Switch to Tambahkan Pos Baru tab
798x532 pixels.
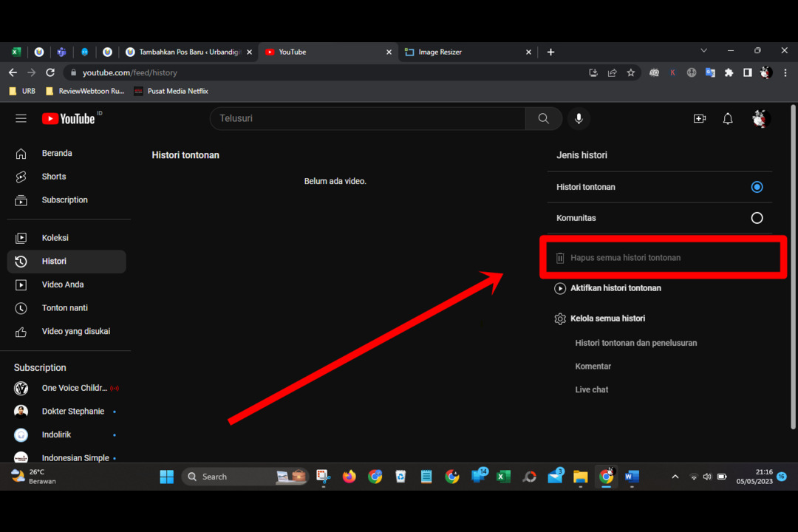pyautogui.click(x=188, y=52)
